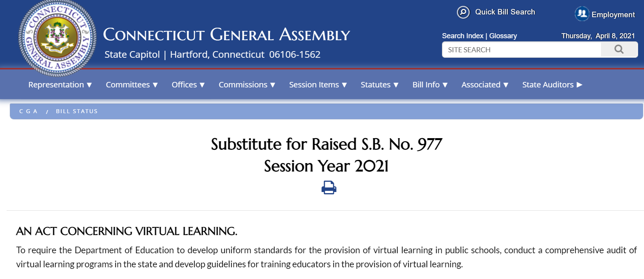Open the Glossary link

coord(503,36)
